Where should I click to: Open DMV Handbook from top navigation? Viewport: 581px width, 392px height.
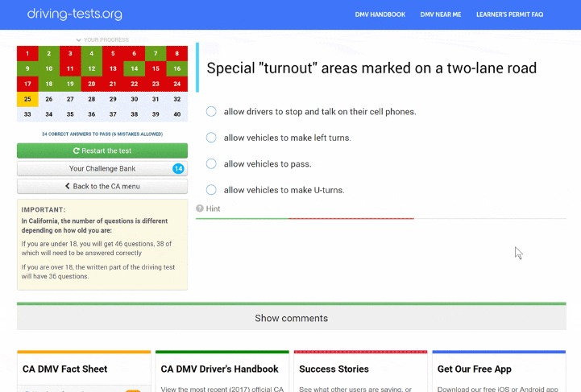tap(380, 14)
